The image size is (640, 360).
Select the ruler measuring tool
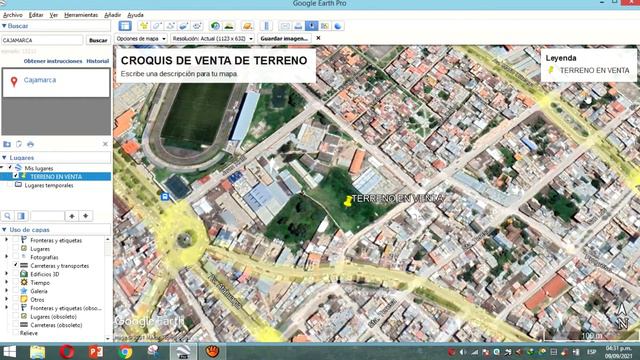tap(266, 26)
